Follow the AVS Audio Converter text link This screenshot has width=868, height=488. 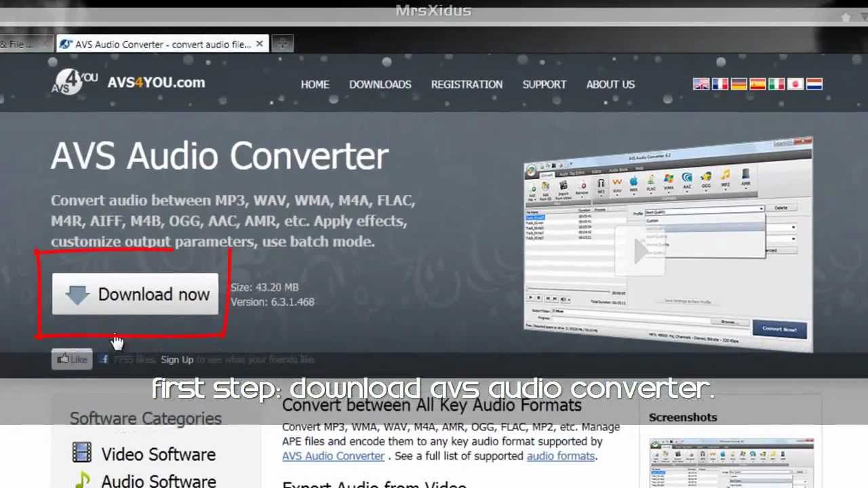coord(333,456)
